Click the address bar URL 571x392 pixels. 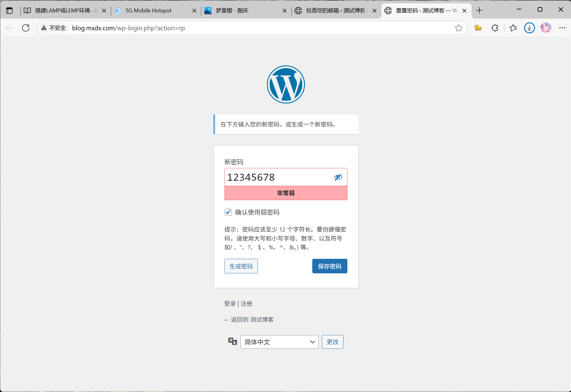(128, 28)
